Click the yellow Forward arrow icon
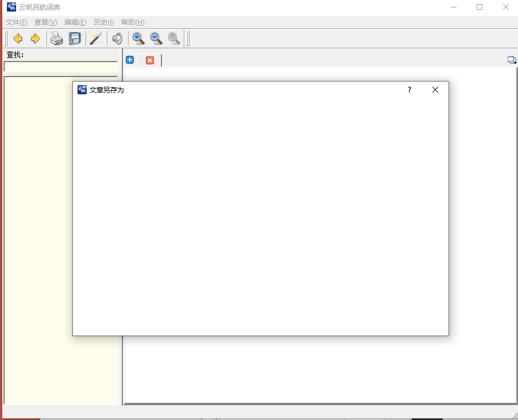 tap(36, 38)
